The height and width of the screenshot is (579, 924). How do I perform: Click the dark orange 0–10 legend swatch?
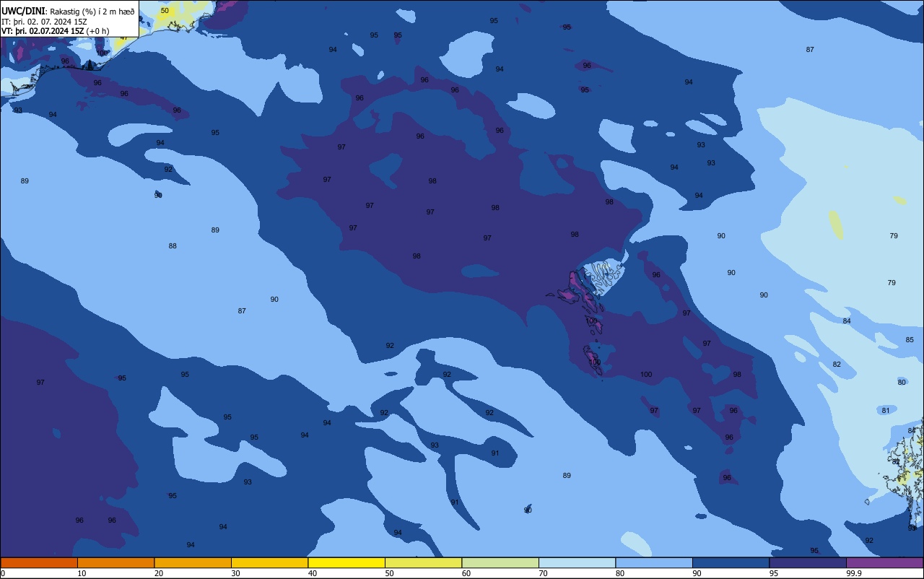point(39,562)
